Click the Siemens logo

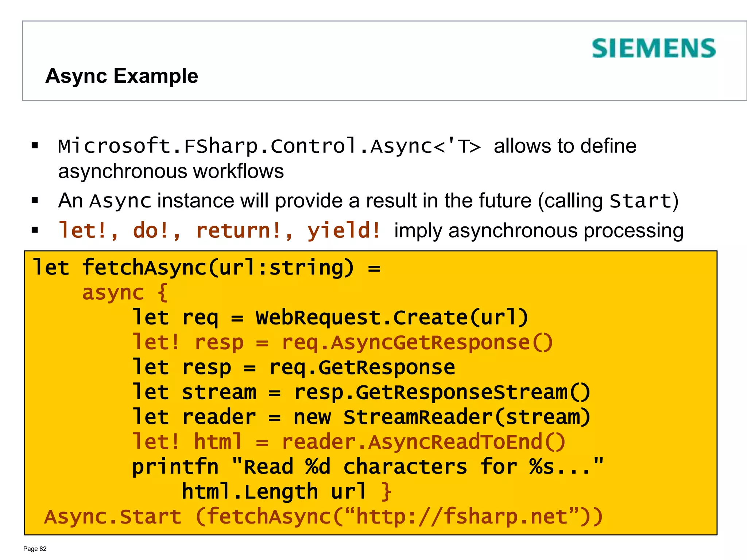tap(653, 48)
